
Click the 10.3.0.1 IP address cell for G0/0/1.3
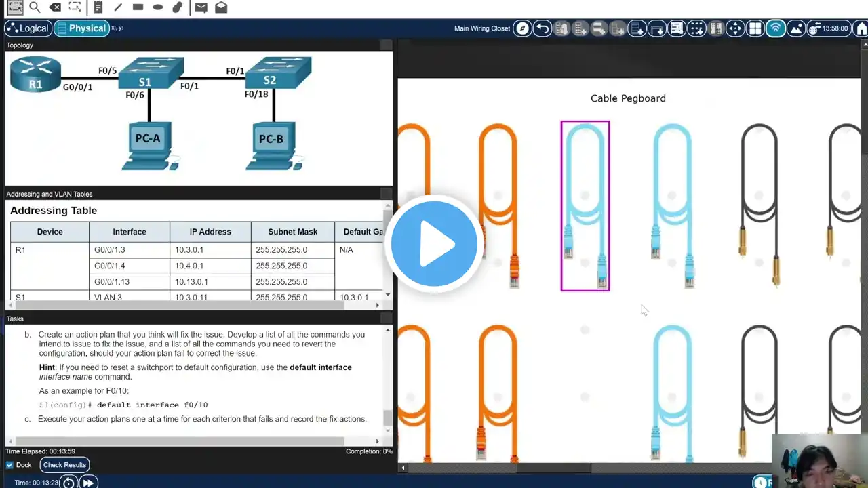[x=210, y=250]
